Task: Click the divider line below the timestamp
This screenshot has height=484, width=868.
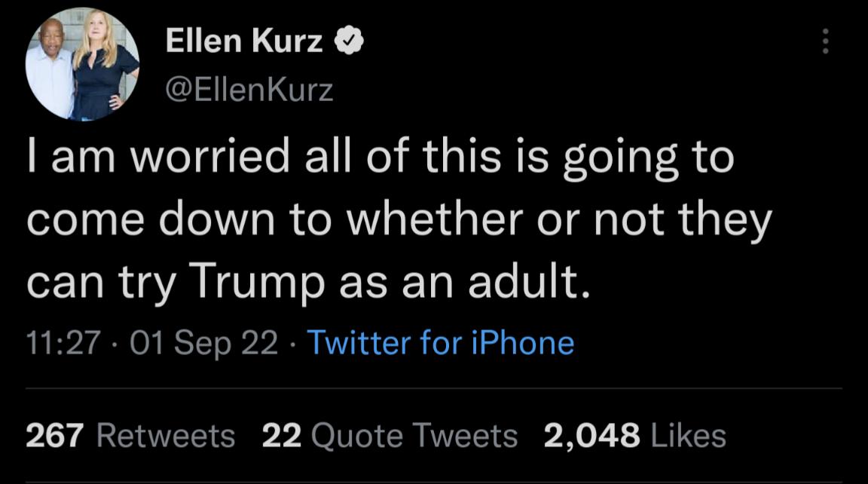Action: [x=434, y=387]
